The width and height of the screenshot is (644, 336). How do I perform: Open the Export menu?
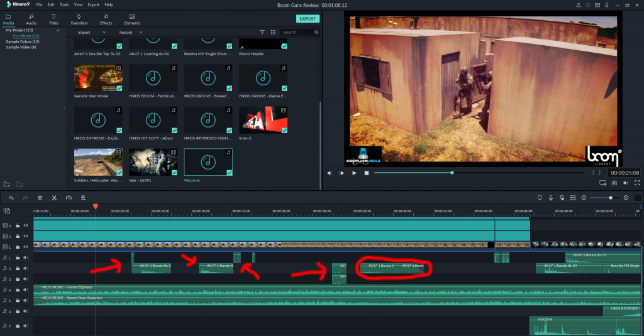(x=94, y=5)
